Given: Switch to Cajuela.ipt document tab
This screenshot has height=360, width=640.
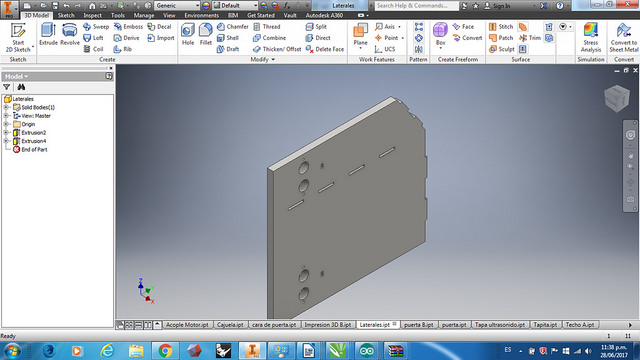Looking at the screenshot, I should pos(230,325).
